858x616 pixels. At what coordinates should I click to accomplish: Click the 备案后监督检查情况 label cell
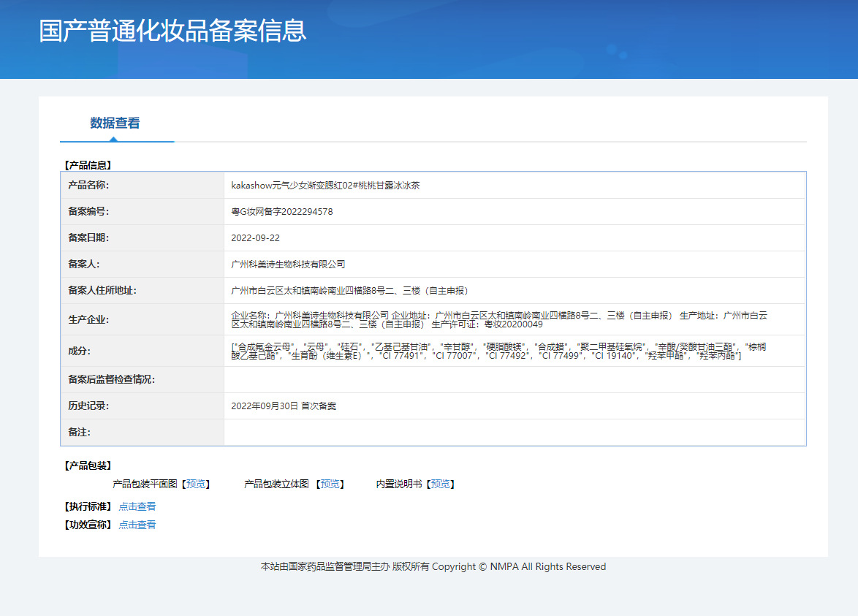click(x=143, y=380)
